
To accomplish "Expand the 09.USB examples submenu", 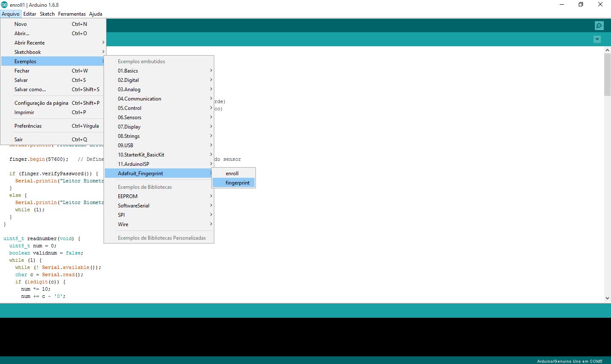I will pyautogui.click(x=159, y=146).
